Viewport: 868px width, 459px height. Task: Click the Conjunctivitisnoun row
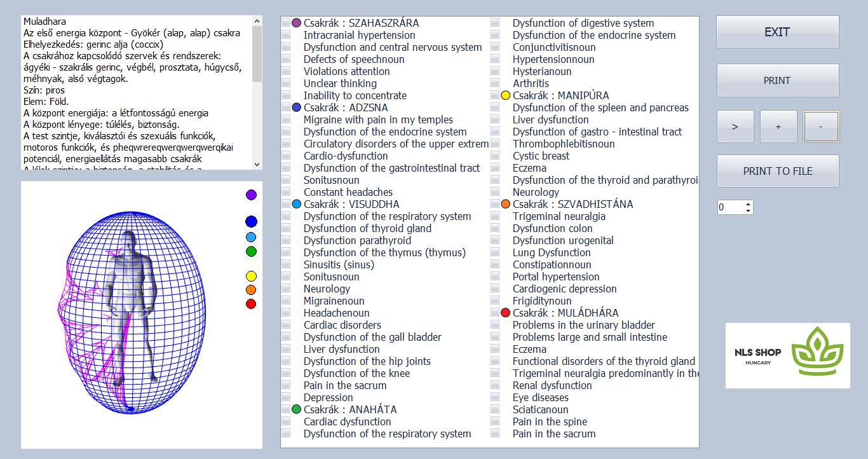(554, 47)
